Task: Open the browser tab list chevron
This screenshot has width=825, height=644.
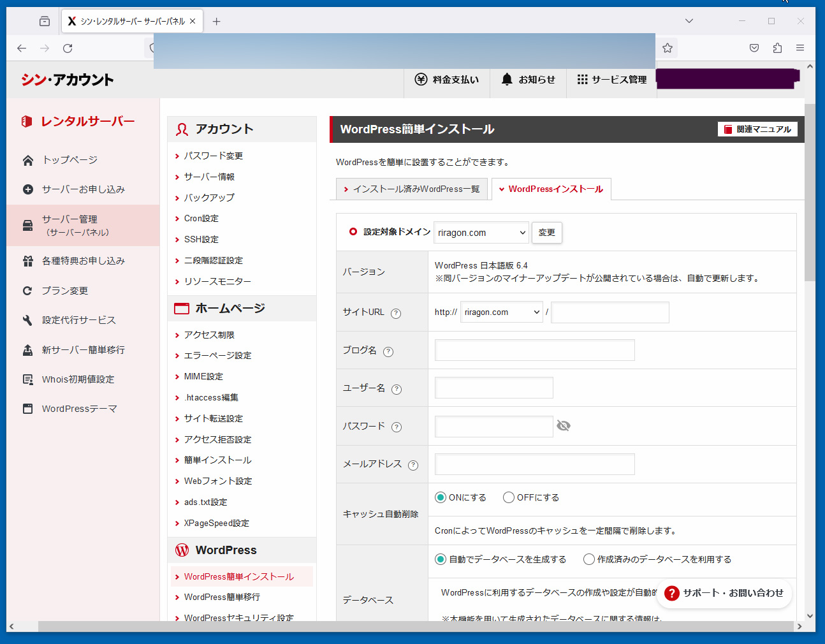Action: [689, 21]
